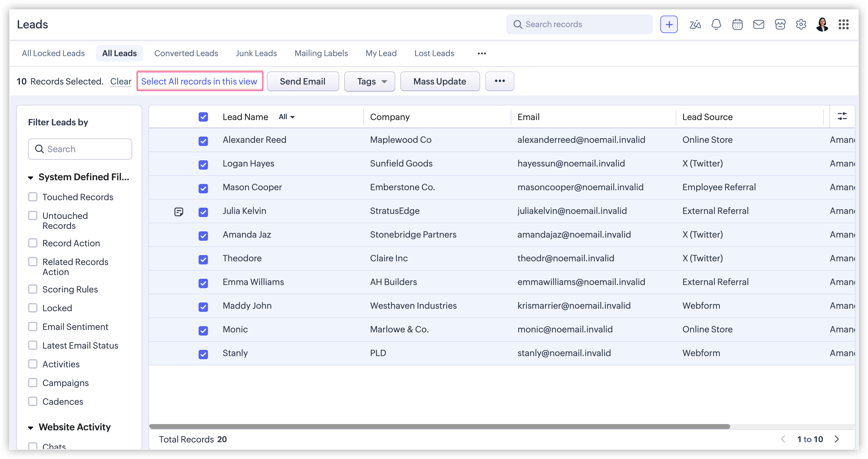Open the settings gear icon
Screen dimensions: 868x459
click(801, 24)
